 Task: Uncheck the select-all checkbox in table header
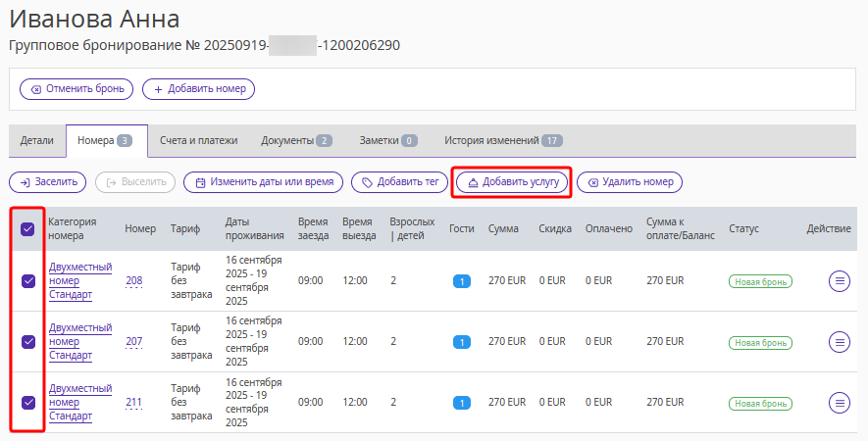27,229
